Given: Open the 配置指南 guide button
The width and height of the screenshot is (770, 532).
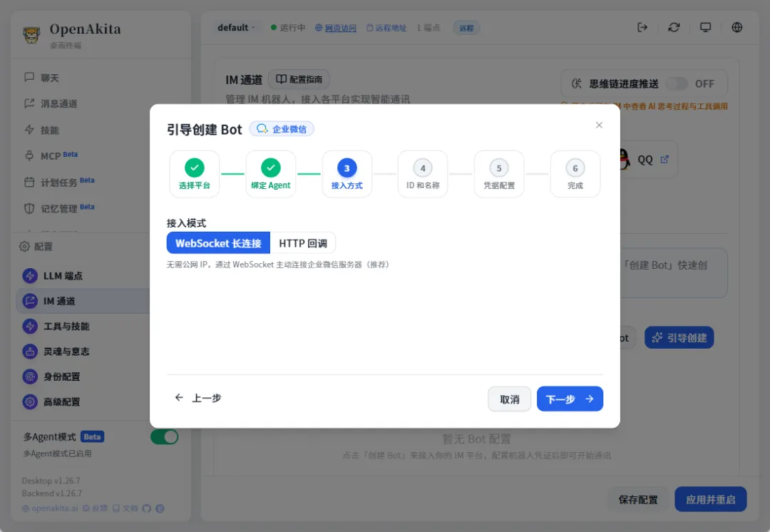Looking at the screenshot, I should [299, 79].
